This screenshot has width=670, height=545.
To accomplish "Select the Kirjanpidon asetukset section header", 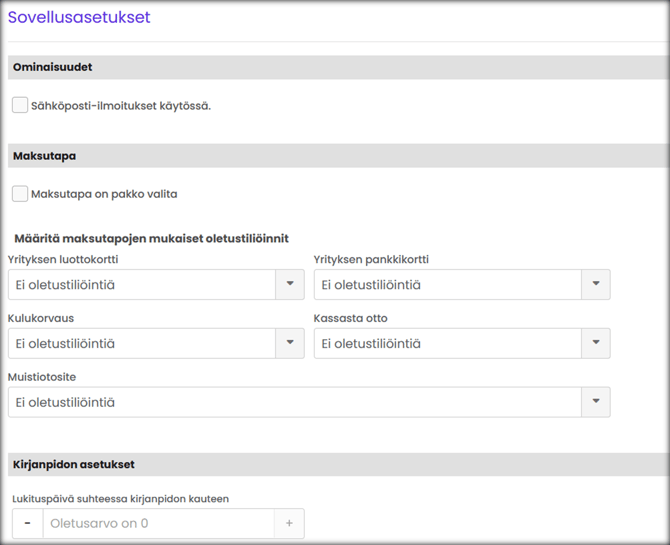I will [73, 464].
